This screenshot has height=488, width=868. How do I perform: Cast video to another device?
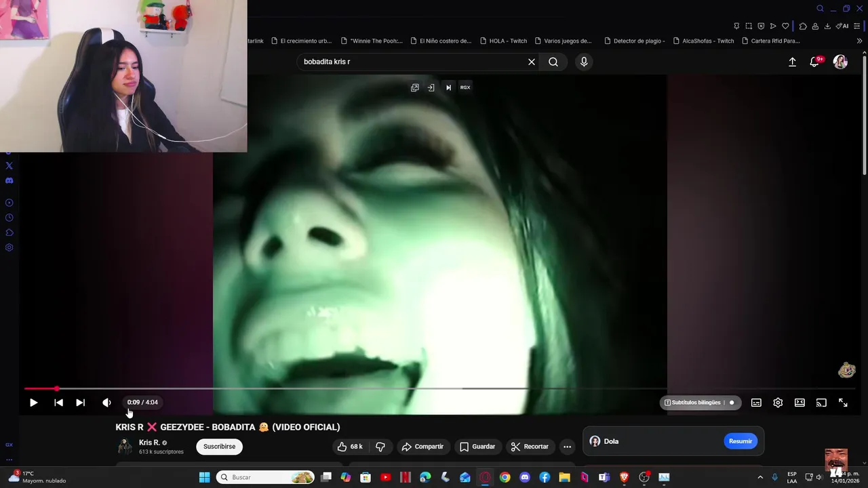pyautogui.click(x=821, y=403)
